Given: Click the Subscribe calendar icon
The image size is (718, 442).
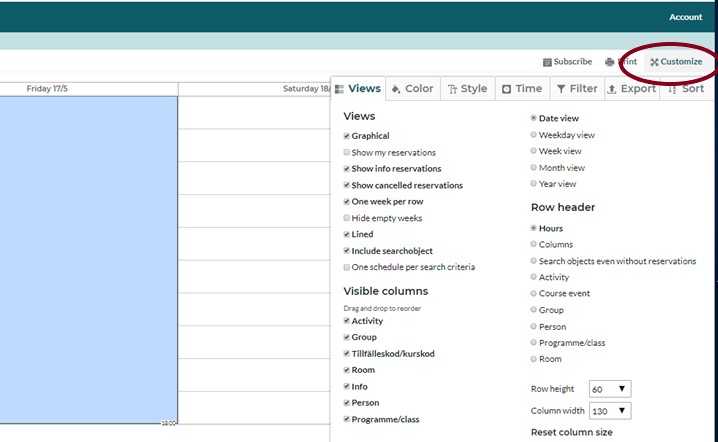Looking at the screenshot, I should click(x=547, y=62).
